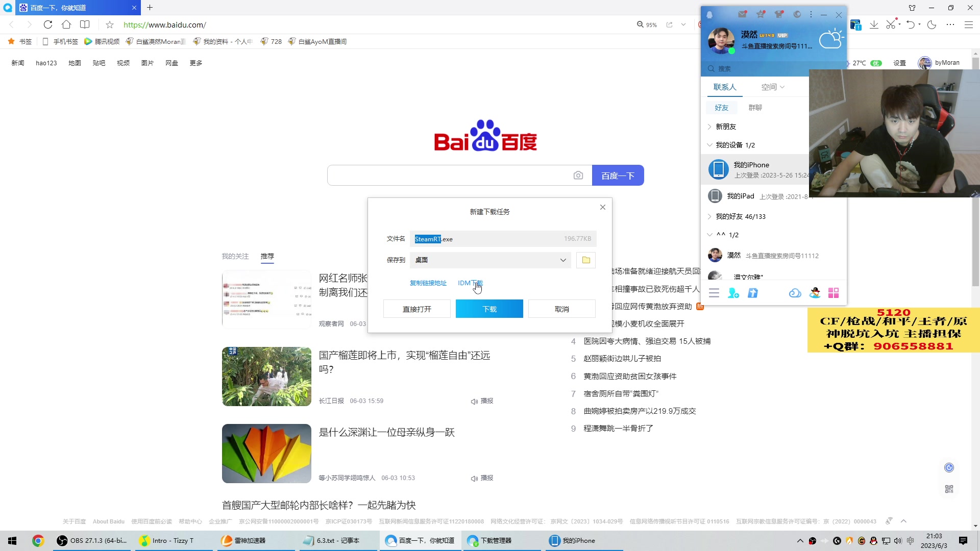The image size is (980, 551).
Task: Open the browser hamburger menu icon
Action: [x=969, y=24]
